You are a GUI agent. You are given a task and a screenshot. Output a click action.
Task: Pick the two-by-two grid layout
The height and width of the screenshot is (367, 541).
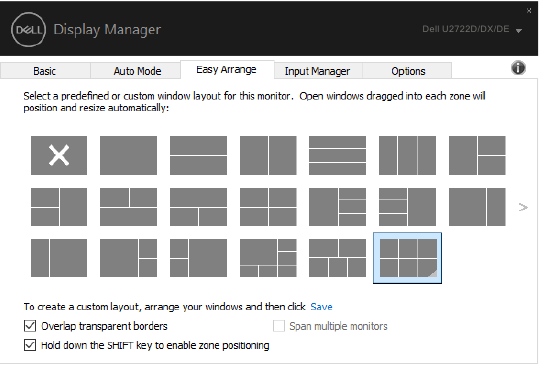point(268,207)
